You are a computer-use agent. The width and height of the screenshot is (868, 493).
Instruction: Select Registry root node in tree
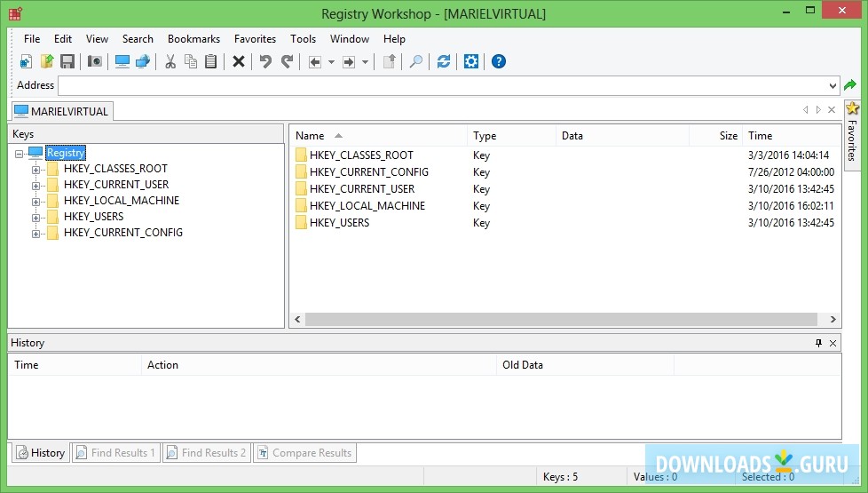(66, 152)
